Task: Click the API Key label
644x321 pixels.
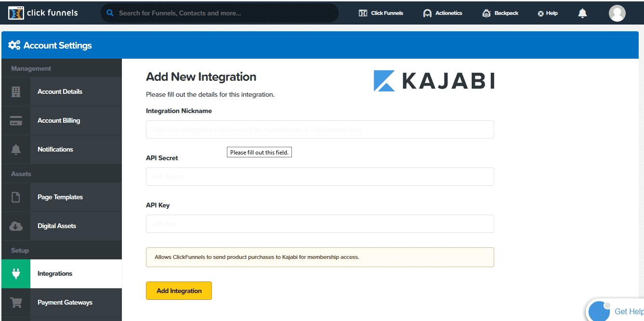Action: 158,205
